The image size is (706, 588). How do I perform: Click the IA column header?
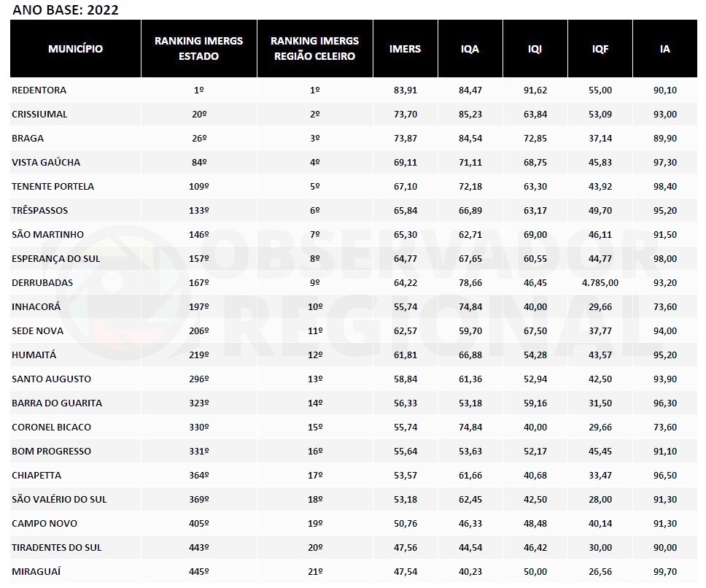(665, 49)
